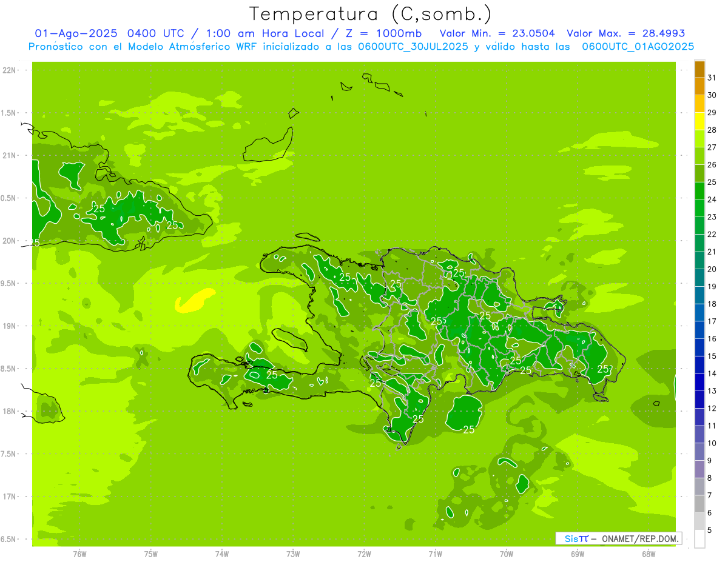Pick the yellow swatch between 28 and 29
Image resolution: width=728 pixels, height=562 pixels.
(x=699, y=121)
